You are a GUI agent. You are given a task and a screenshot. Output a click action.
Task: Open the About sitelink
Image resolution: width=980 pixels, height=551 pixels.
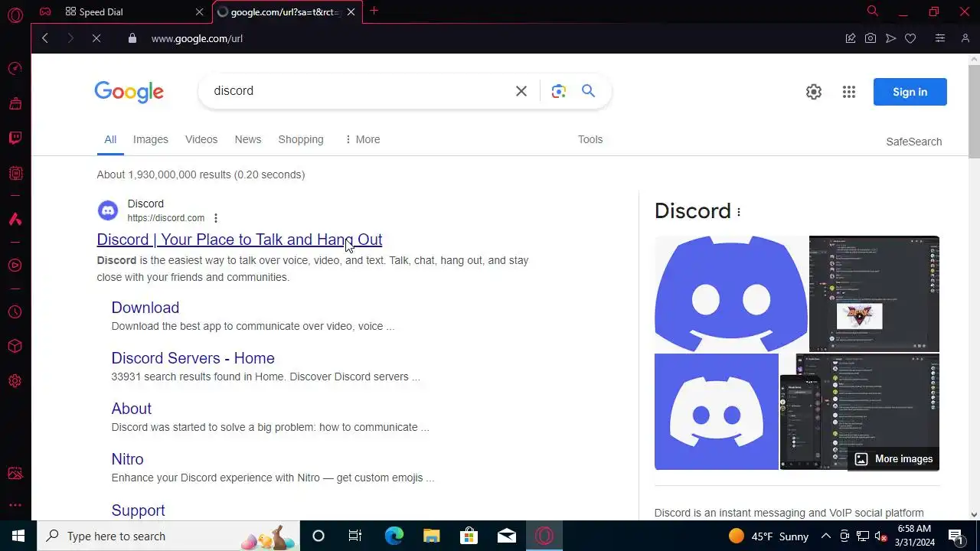[132, 409]
